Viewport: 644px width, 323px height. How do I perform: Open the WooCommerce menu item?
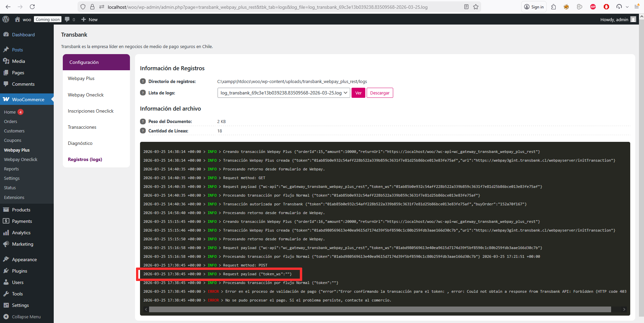coord(27,99)
